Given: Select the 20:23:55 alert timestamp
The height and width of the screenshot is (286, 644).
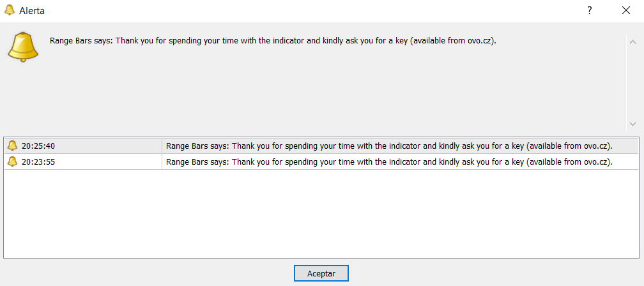Looking at the screenshot, I should click(x=38, y=162).
